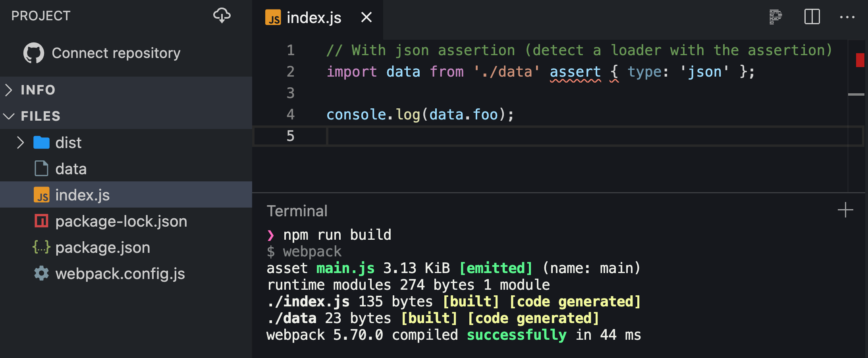The height and width of the screenshot is (358, 868).
Task: Click the project download/export icon
Action: 222,16
